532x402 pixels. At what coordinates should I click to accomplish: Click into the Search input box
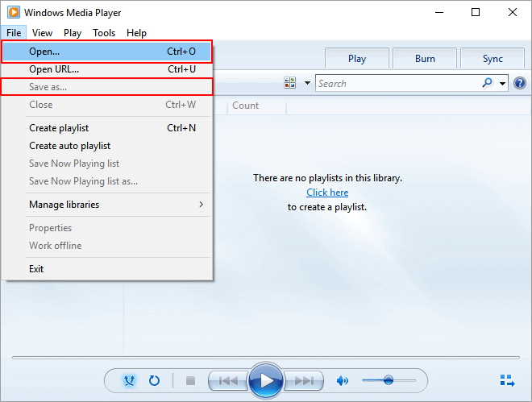pos(399,84)
